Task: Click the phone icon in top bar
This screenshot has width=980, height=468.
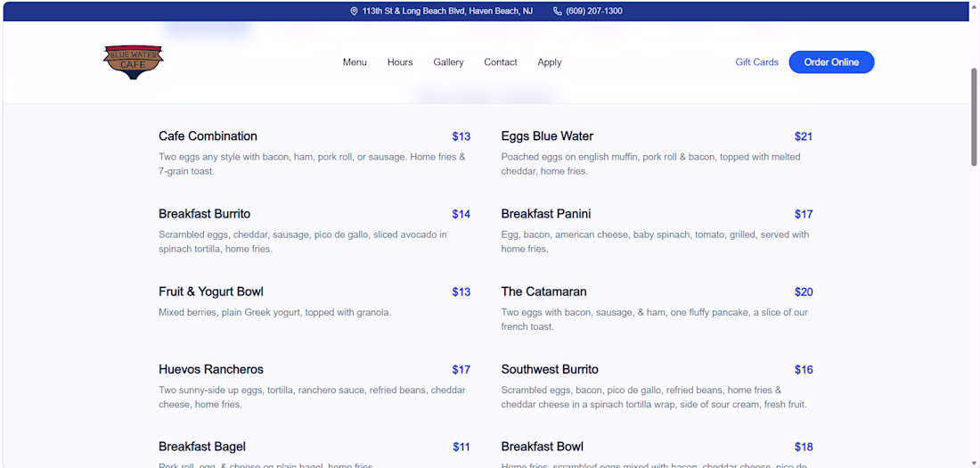Action: pyautogui.click(x=558, y=12)
